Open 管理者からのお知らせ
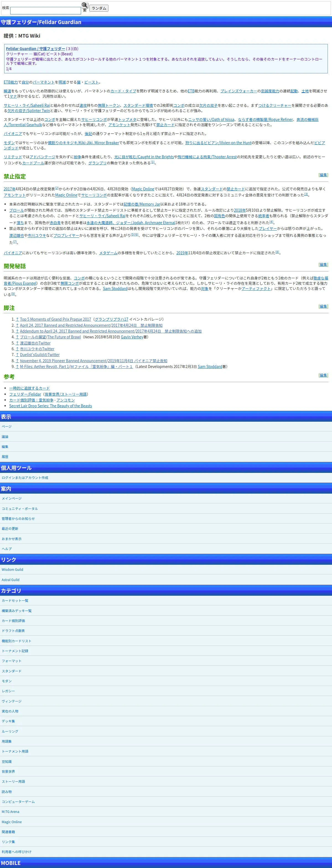The height and width of the screenshot is (868, 332). (18, 519)
